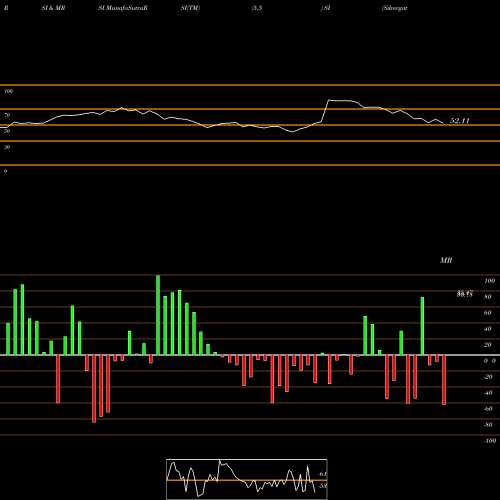
Task: Click the end point of the RSI line
Action: point(443,123)
